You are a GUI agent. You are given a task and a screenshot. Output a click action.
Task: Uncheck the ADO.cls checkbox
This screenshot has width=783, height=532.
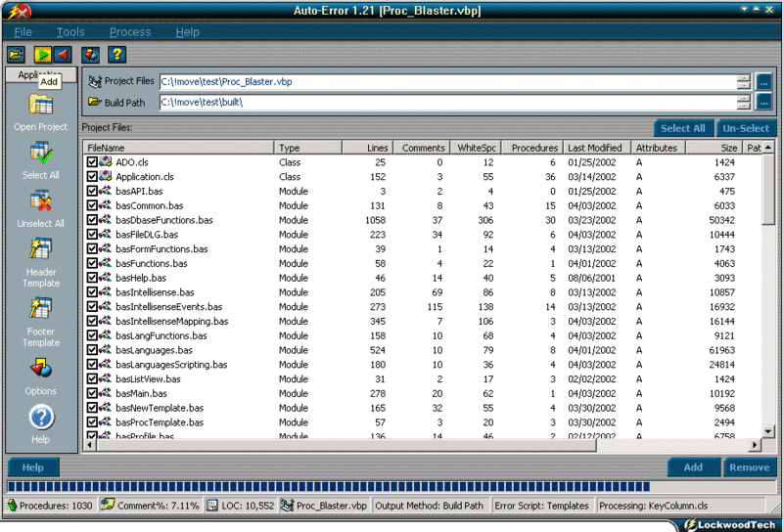pyautogui.click(x=92, y=161)
